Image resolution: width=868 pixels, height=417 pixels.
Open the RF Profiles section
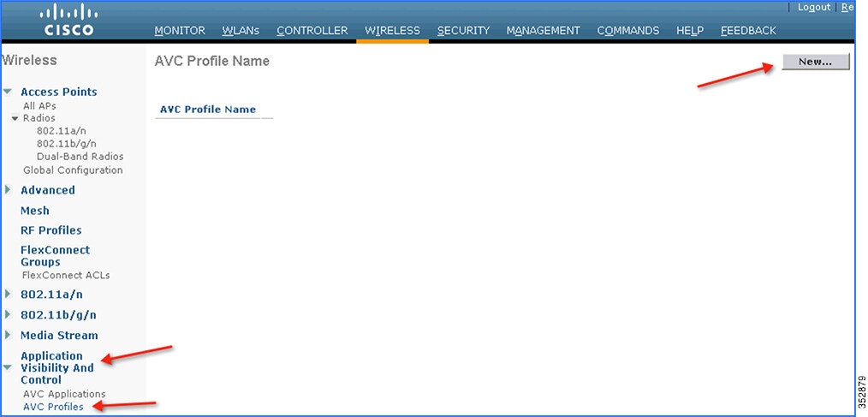click(51, 229)
